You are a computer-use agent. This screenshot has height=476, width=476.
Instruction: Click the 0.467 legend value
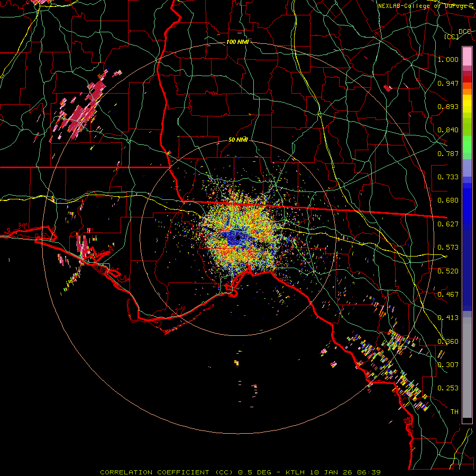click(448, 295)
